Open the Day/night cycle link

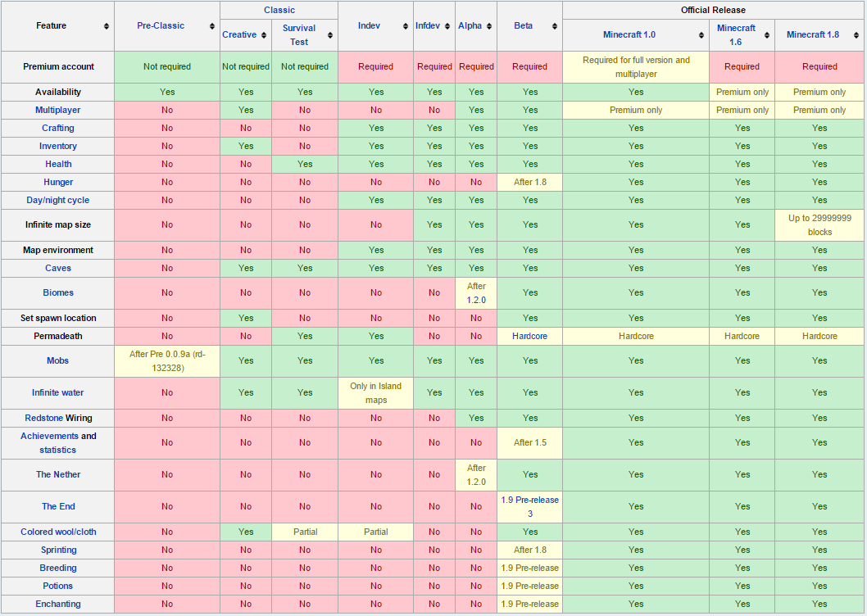(x=58, y=200)
